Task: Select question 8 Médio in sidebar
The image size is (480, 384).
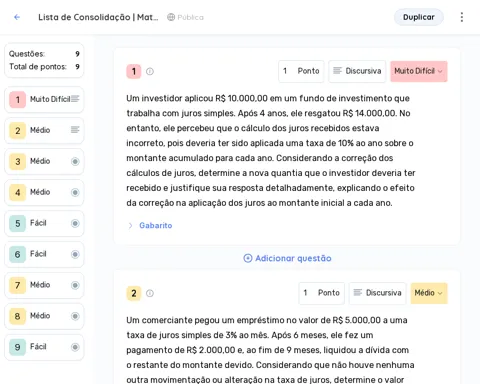Action: pyautogui.click(x=44, y=316)
